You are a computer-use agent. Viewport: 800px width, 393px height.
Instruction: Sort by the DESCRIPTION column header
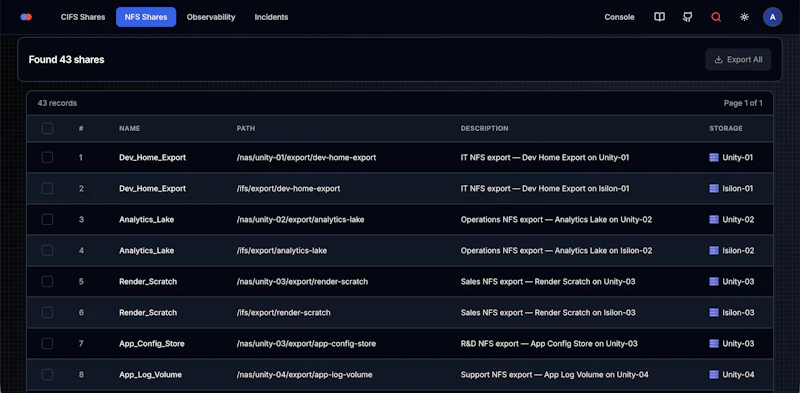click(x=484, y=129)
